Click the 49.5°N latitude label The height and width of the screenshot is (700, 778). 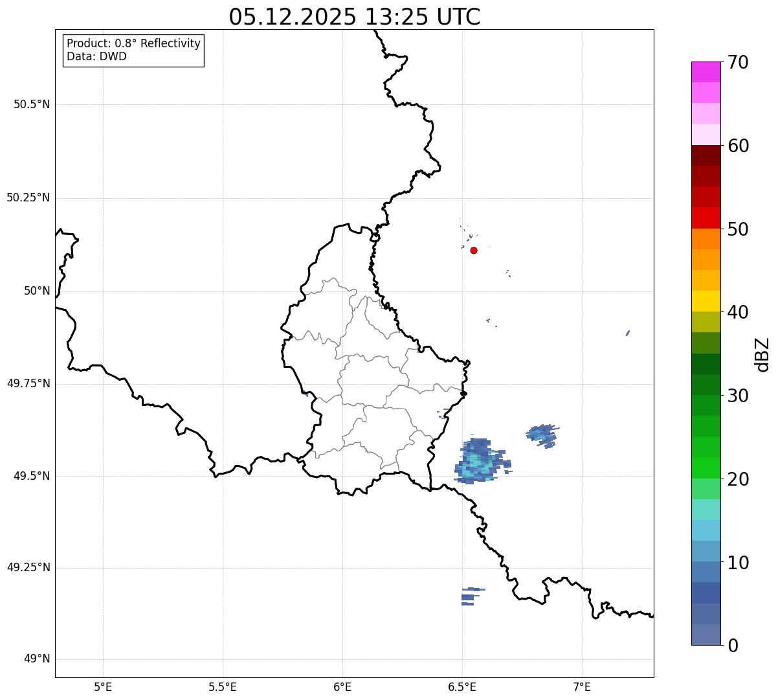tap(32, 476)
